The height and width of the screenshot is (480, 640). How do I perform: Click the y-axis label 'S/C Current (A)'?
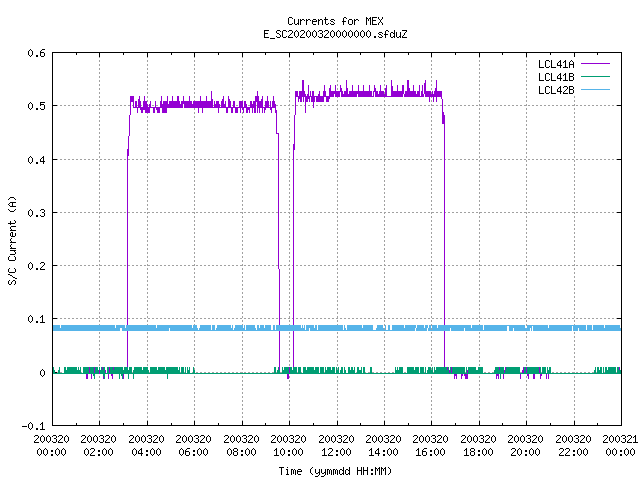point(12,241)
